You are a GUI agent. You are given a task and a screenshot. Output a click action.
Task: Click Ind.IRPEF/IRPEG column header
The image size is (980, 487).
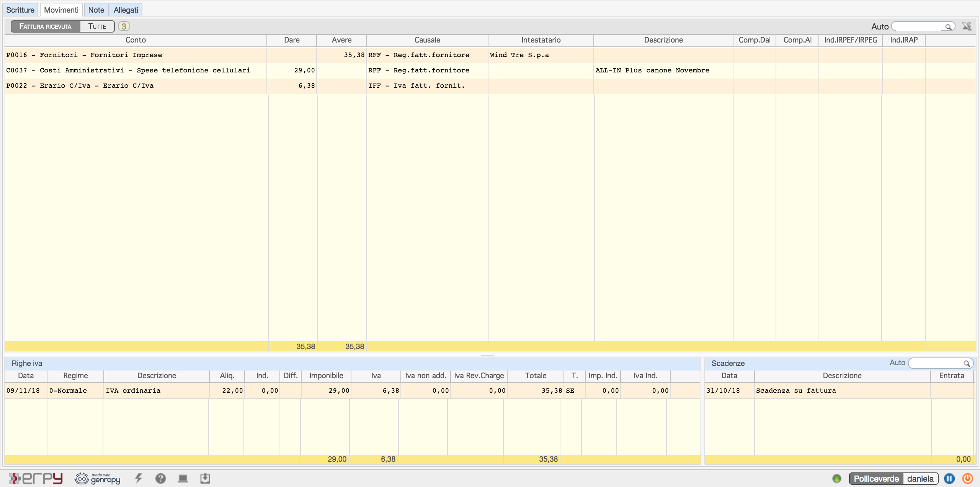pos(851,40)
